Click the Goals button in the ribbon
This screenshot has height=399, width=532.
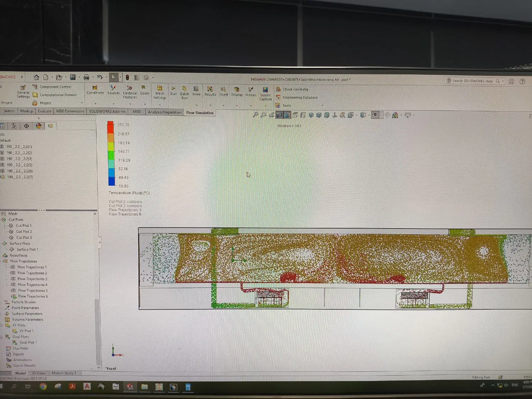(144, 90)
